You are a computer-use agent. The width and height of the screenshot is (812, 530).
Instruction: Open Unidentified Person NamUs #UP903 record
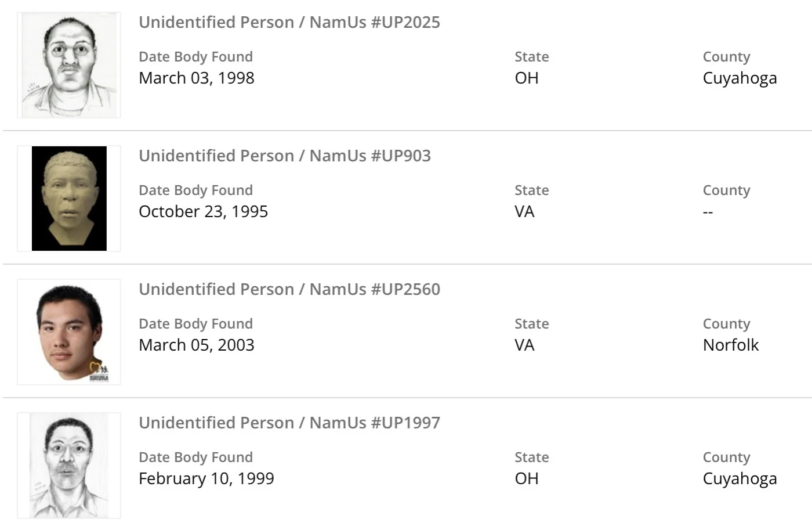click(x=284, y=156)
